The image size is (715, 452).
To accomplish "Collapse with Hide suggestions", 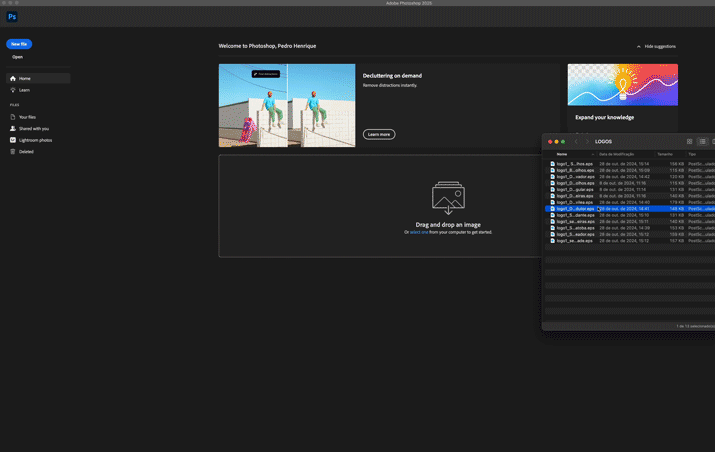I will tap(656, 47).
